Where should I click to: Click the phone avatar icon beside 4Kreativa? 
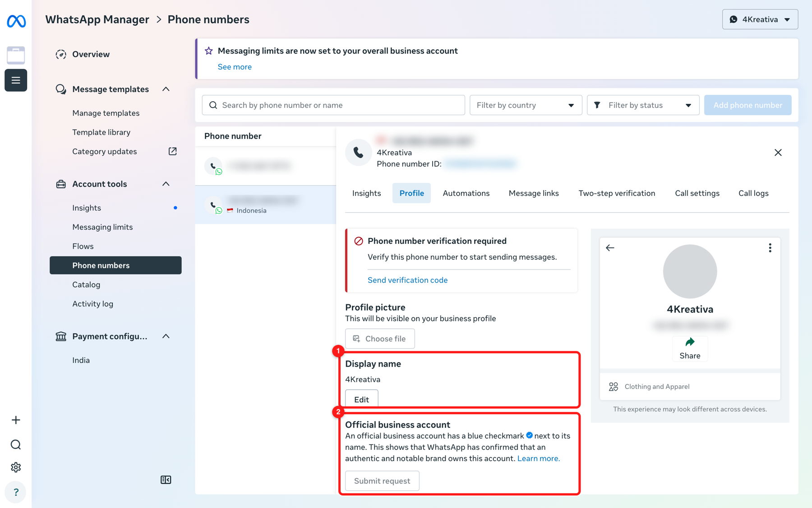click(359, 153)
